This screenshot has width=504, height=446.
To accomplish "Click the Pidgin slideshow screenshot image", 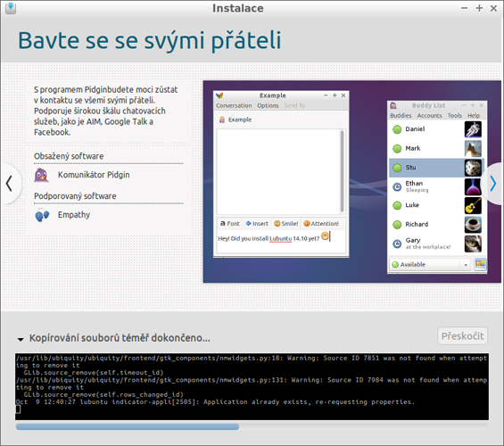I will (x=352, y=182).
